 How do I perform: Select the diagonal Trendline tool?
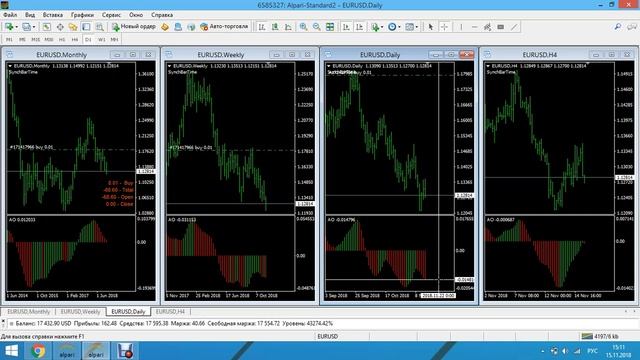[514, 27]
